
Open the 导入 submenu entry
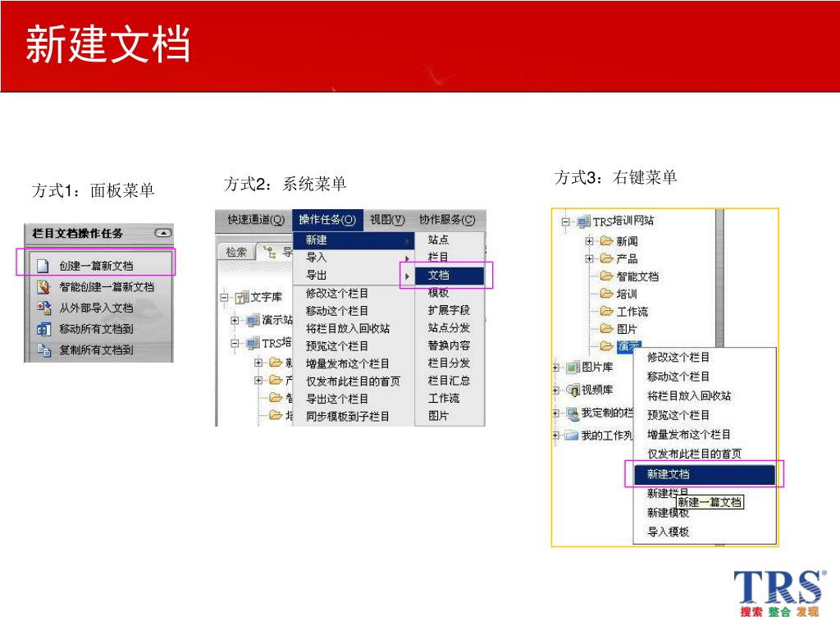point(354,258)
